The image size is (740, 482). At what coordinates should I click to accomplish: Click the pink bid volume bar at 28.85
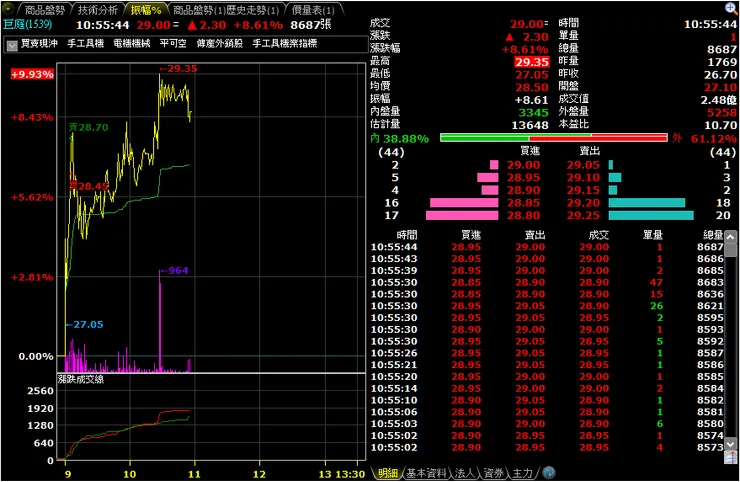tap(464, 203)
